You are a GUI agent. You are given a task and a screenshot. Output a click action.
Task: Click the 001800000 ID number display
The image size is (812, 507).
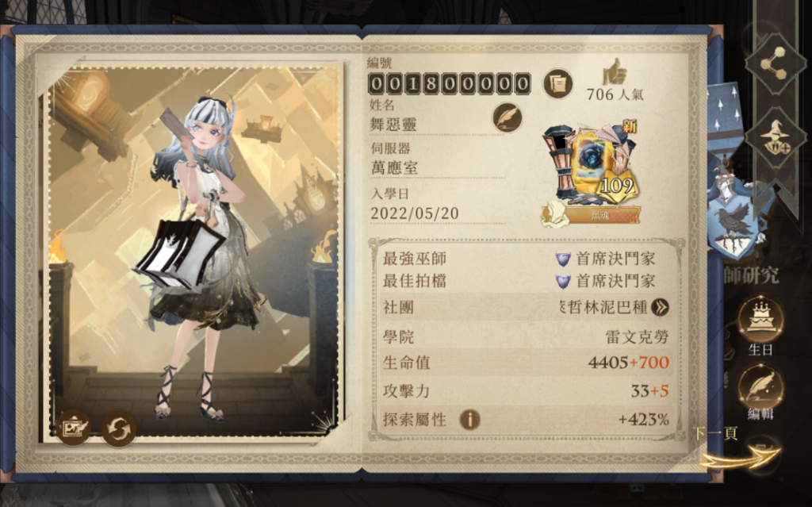[450, 84]
